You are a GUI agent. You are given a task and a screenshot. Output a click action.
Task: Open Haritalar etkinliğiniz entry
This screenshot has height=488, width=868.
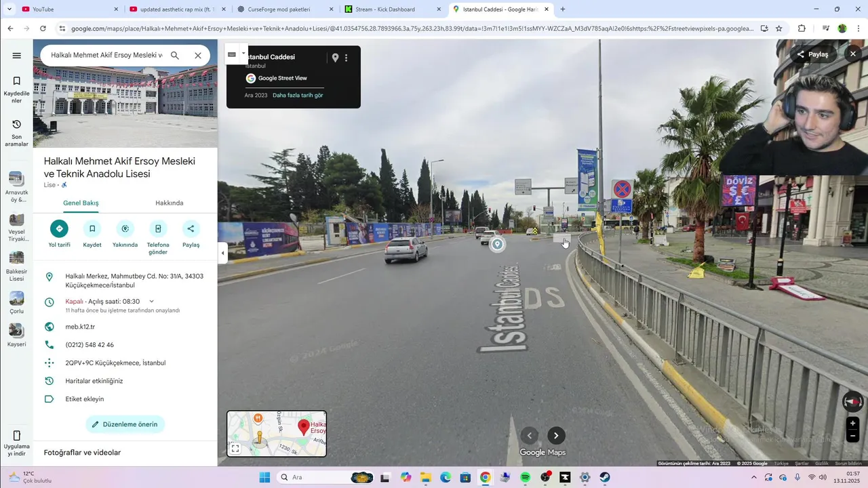click(94, 381)
